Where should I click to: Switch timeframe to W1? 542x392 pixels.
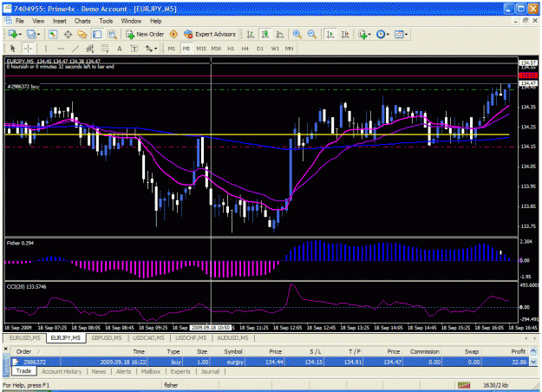click(275, 49)
